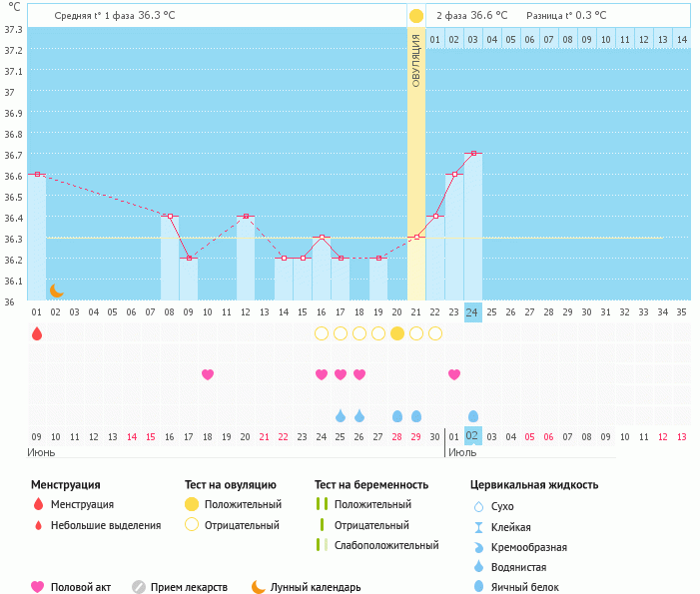Click the positive pregnancy test legend icon
The width and height of the screenshot is (700, 594).
pos(322,505)
